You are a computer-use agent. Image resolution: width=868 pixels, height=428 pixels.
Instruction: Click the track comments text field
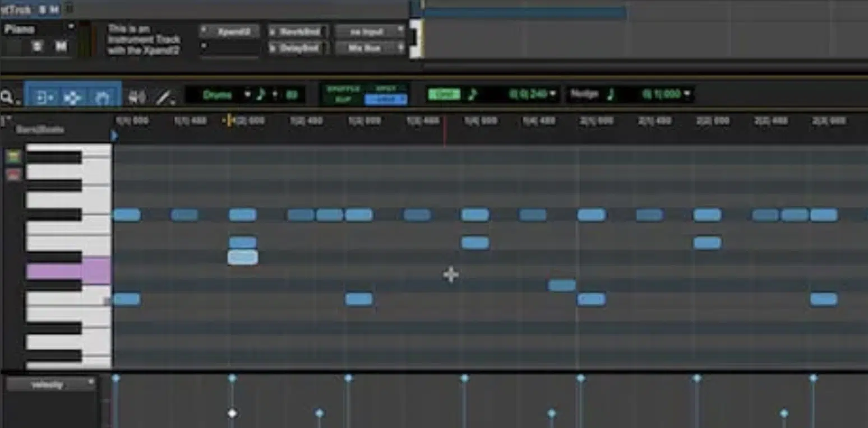(x=144, y=40)
